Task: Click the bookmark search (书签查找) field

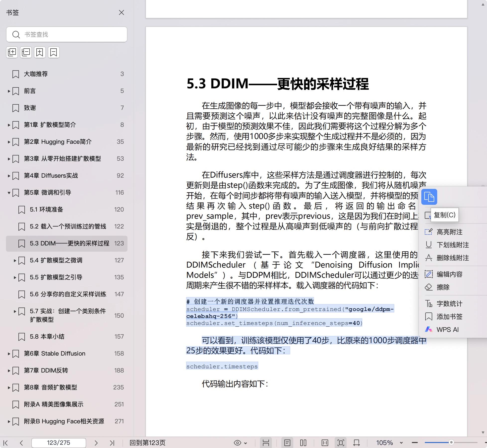Action: point(67,34)
